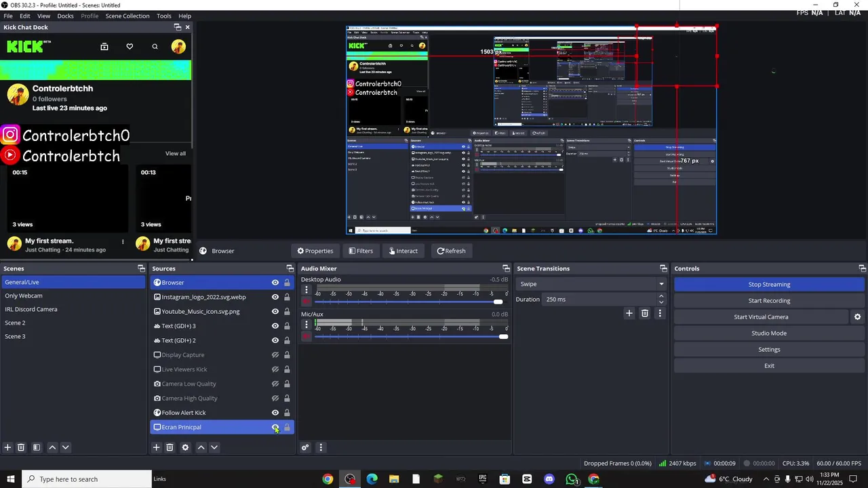Open options for first 'My first stream' video
The image size is (868, 488).
(123, 241)
